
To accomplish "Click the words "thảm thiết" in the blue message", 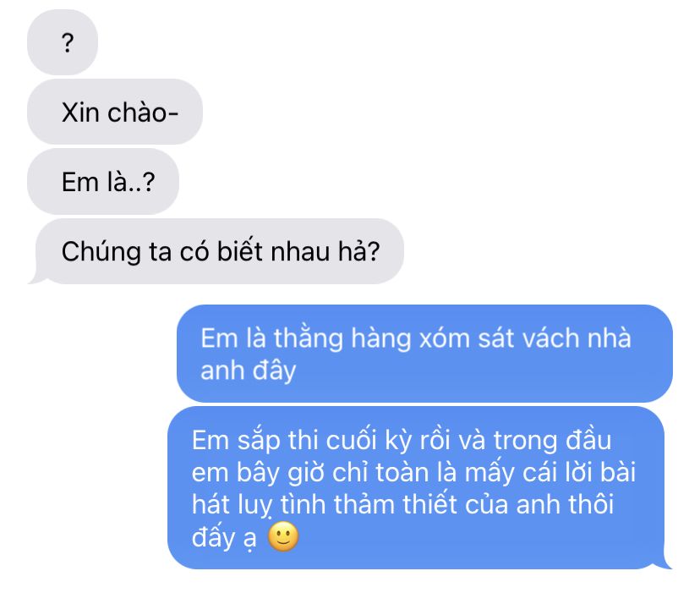I will [x=395, y=504].
